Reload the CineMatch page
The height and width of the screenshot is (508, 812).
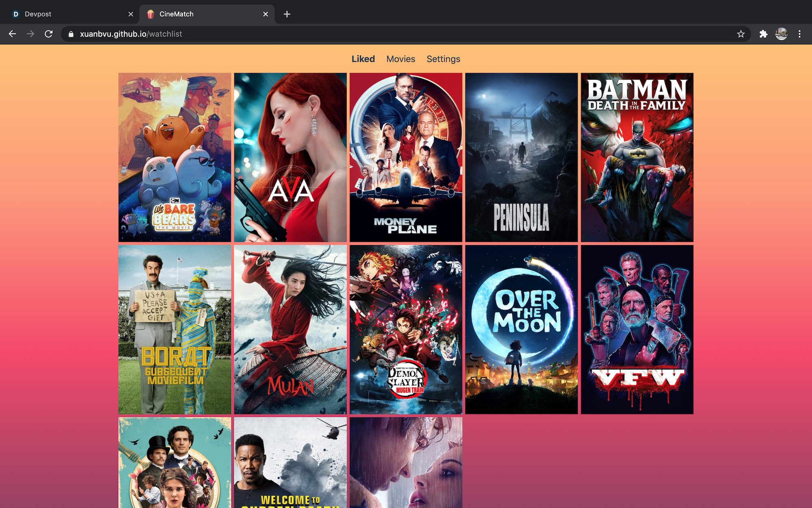[49, 34]
